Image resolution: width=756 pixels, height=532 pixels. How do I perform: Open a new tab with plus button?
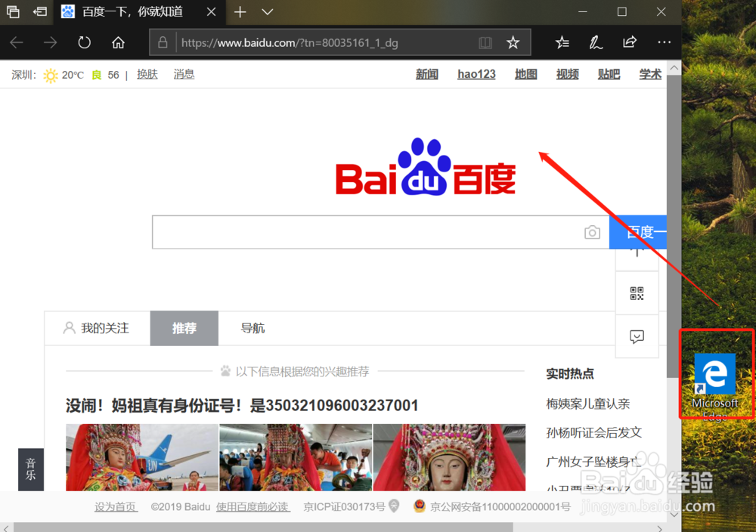point(240,12)
